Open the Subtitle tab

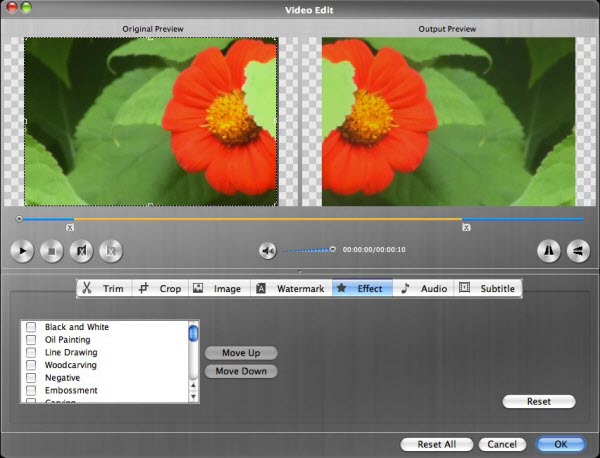[488, 288]
